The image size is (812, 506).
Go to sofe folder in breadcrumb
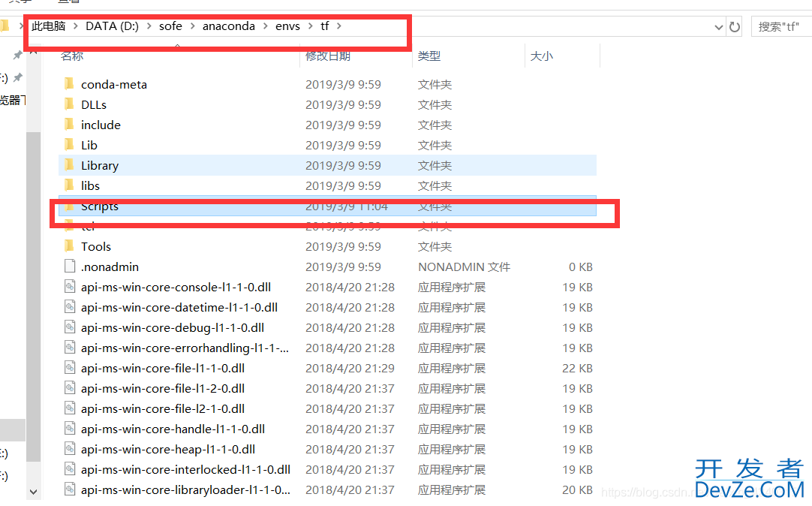pos(170,26)
